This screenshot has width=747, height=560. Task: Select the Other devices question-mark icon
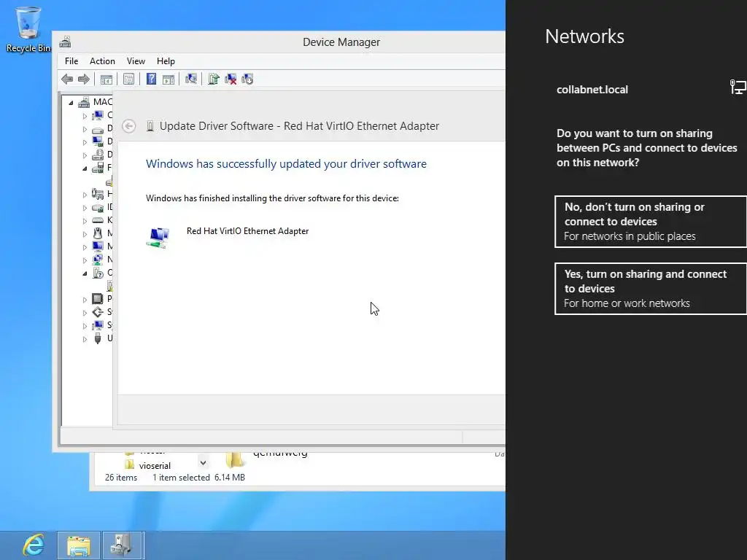(x=98, y=273)
